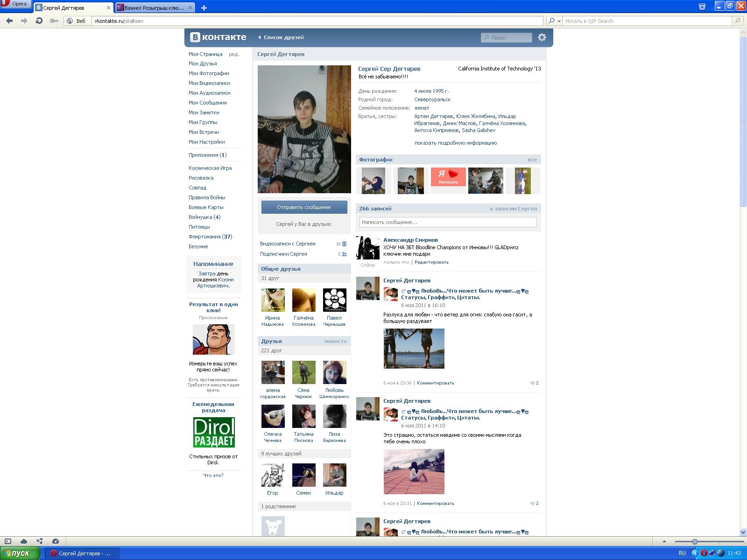Click the Opera browser back arrow

tap(9, 21)
